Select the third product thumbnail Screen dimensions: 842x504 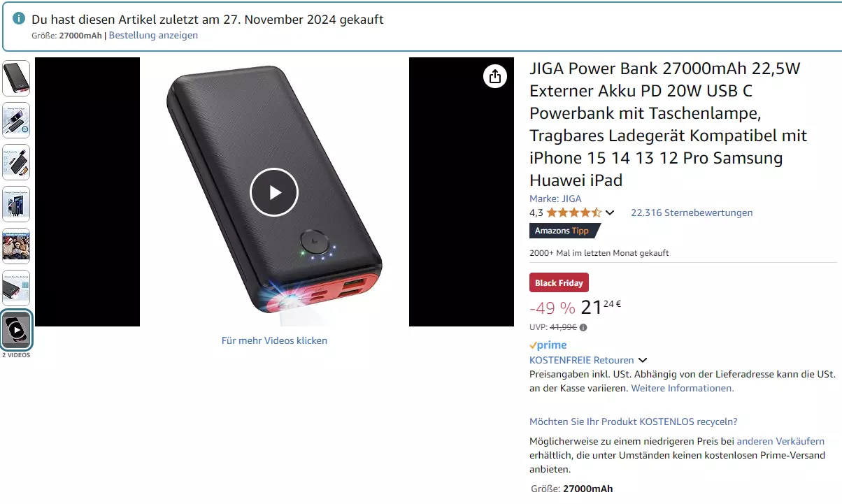(x=16, y=162)
